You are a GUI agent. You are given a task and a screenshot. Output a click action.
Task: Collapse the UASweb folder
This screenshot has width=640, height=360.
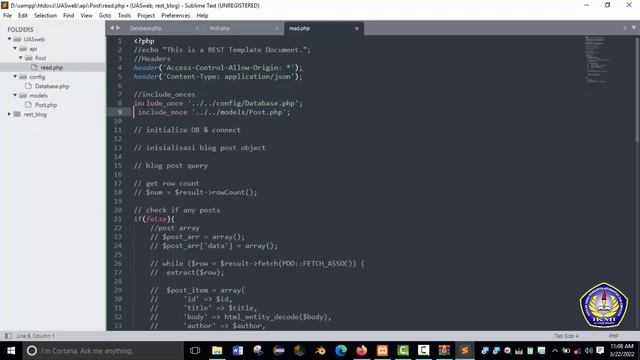click(9, 39)
